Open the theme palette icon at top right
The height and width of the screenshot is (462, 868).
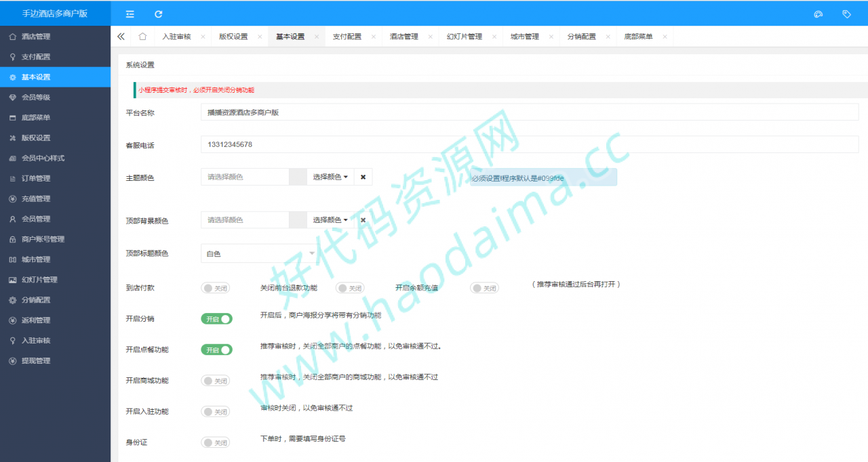tap(818, 14)
